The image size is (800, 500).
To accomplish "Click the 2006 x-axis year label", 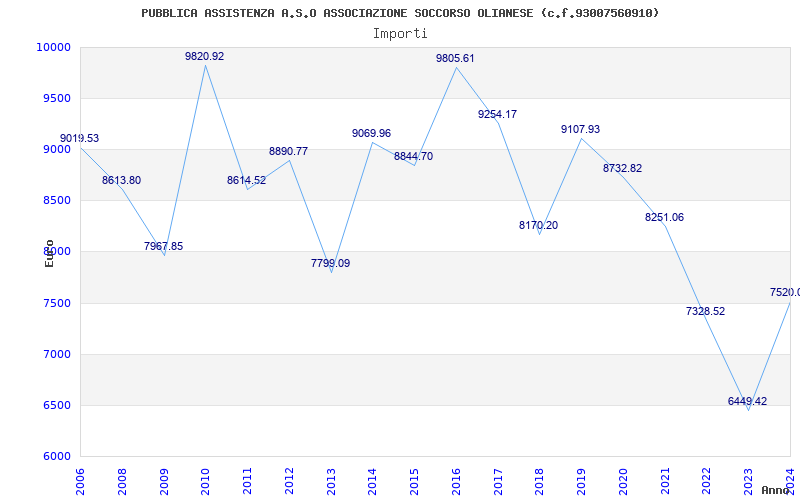I will [80, 482].
